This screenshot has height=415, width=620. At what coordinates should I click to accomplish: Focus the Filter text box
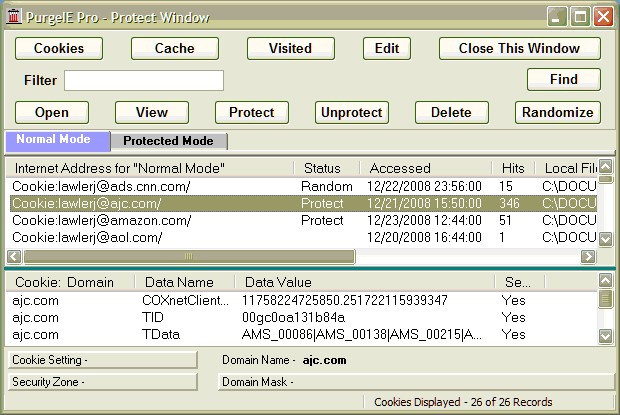pyautogui.click(x=144, y=81)
